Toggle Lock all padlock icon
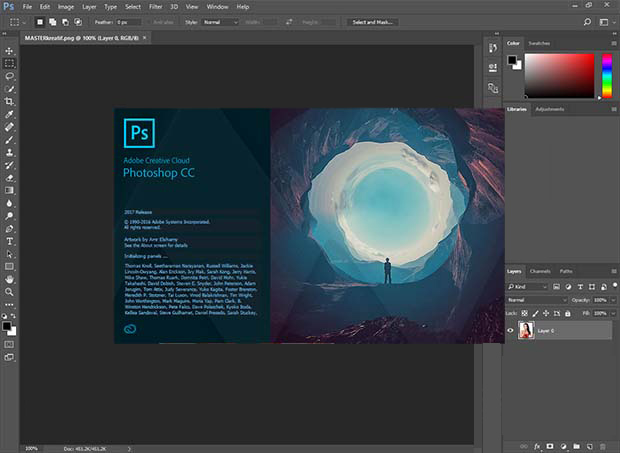This screenshot has height=453, width=620. click(568, 313)
